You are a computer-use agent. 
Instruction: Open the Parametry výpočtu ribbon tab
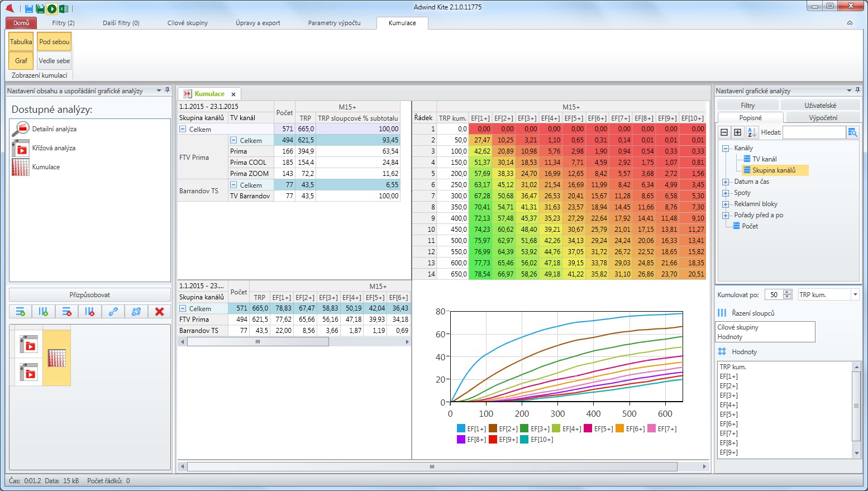[334, 23]
